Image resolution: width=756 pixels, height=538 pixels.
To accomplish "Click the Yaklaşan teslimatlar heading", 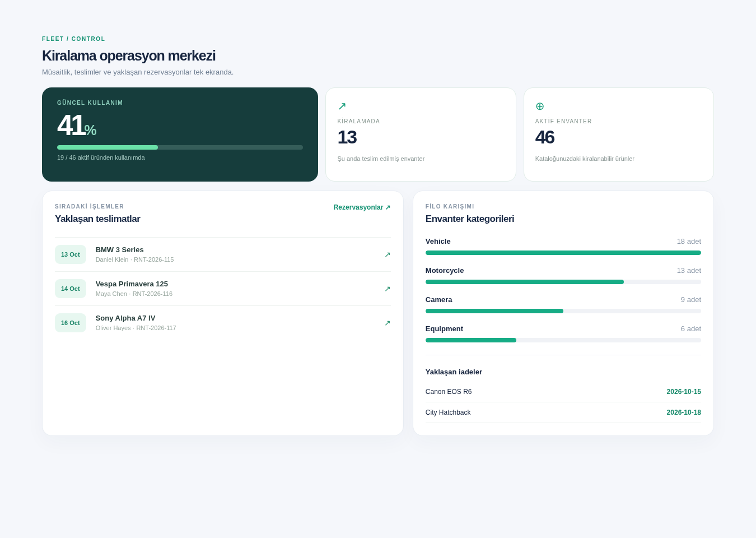I will coord(97,219).
